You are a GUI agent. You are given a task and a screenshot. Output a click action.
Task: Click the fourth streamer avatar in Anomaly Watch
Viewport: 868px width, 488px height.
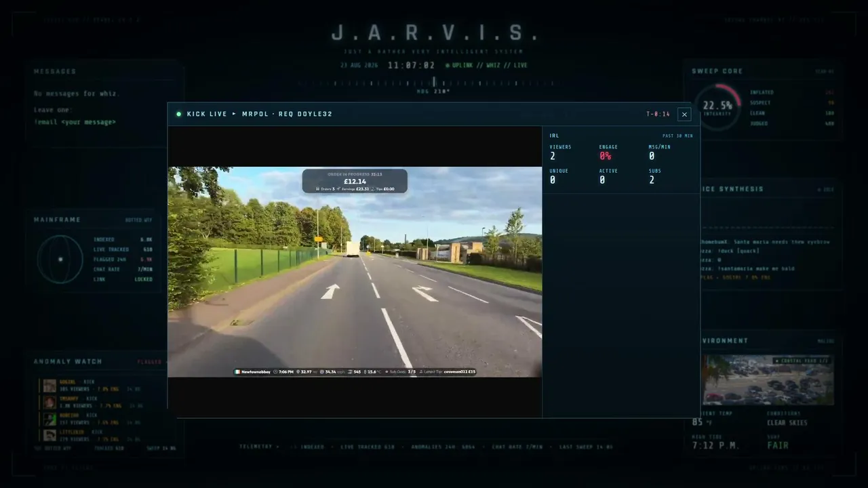click(x=50, y=435)
